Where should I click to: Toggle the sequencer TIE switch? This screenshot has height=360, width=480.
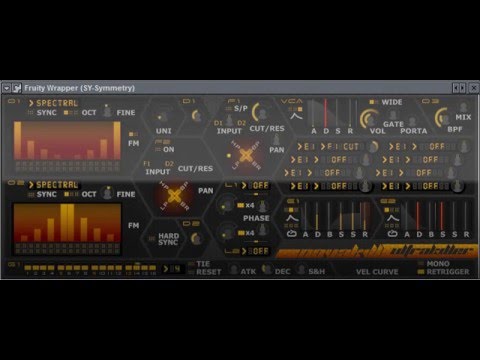pos(191,264)
